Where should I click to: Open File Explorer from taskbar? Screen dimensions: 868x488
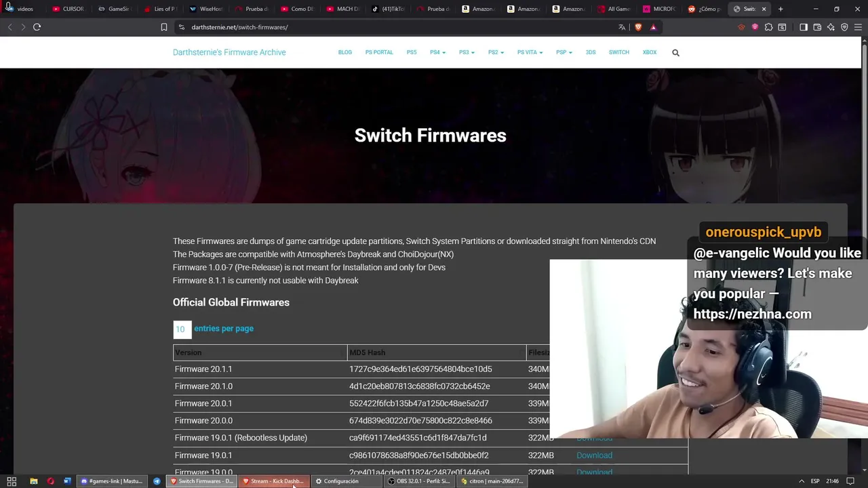point(33,481)
